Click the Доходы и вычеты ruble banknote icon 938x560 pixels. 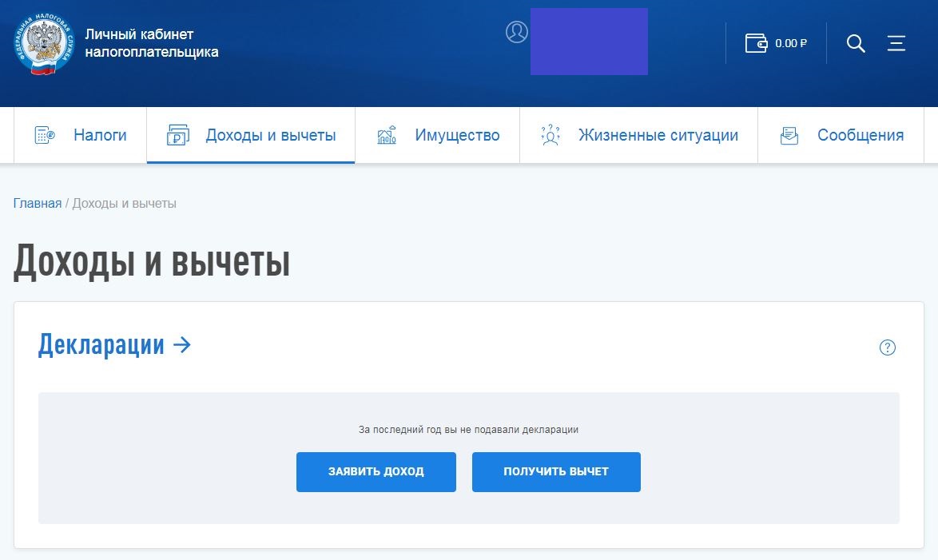(x=180, y=134)
